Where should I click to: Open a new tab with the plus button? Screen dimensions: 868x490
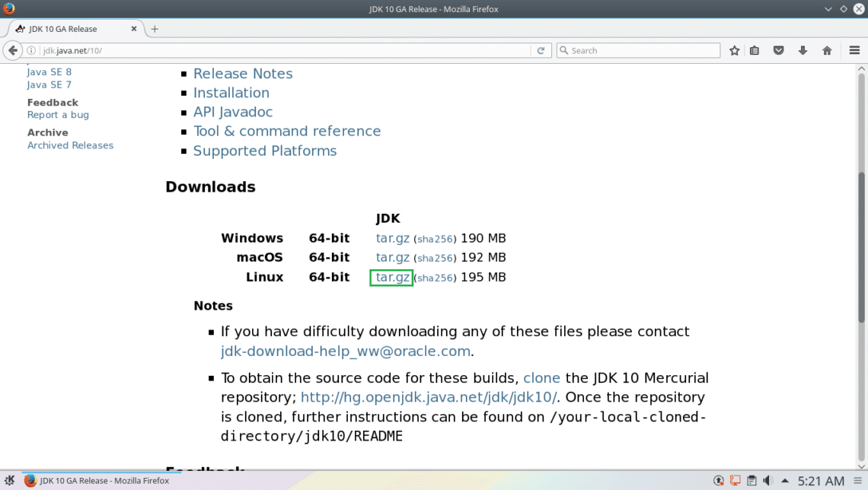tap(155, 29)
